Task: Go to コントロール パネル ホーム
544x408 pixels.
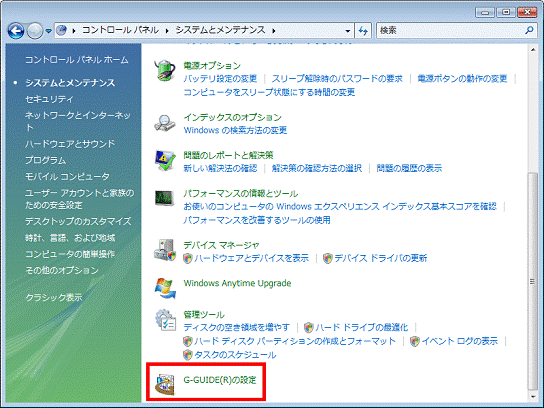Action: pos(77,60)
